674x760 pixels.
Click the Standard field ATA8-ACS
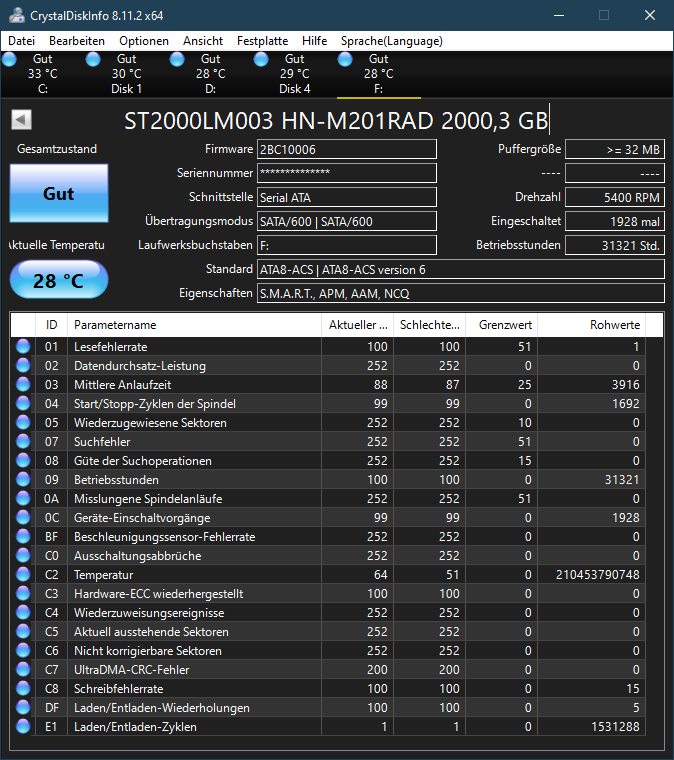pyautogui.click(x=460, y=269)
